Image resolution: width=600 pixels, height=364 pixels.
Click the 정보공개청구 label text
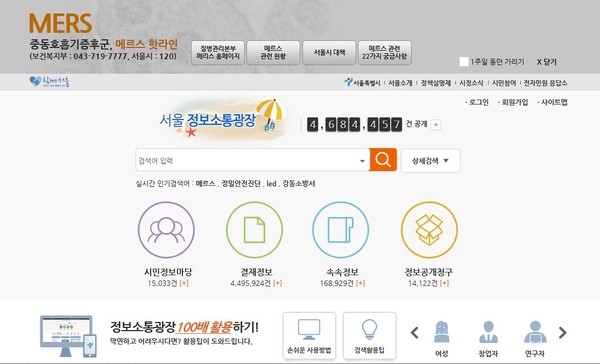click(x=429, y=272)
